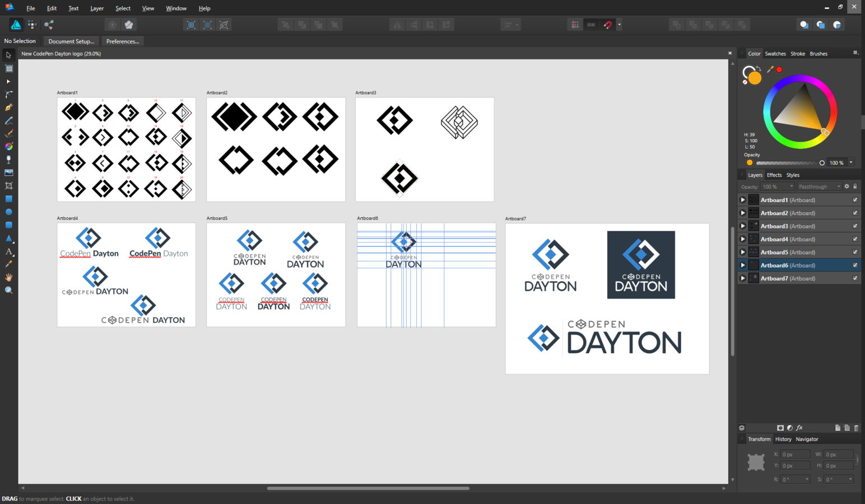Click the Preferences... button
Image resolution: width=865 pixels, height=504 pixels.
pos(123,41)
